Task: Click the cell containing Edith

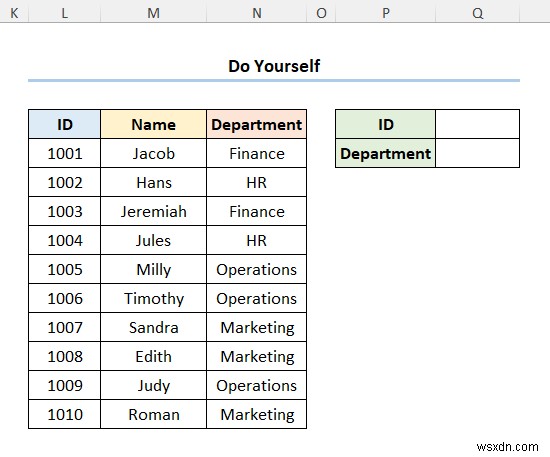Action: tap(153, 356)
